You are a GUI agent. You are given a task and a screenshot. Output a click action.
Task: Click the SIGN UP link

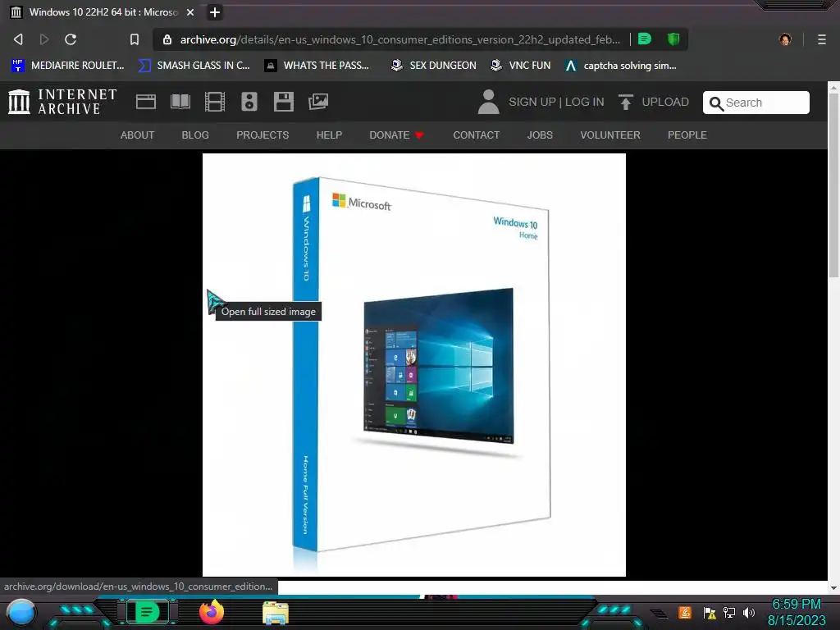(x=532, y=102)
